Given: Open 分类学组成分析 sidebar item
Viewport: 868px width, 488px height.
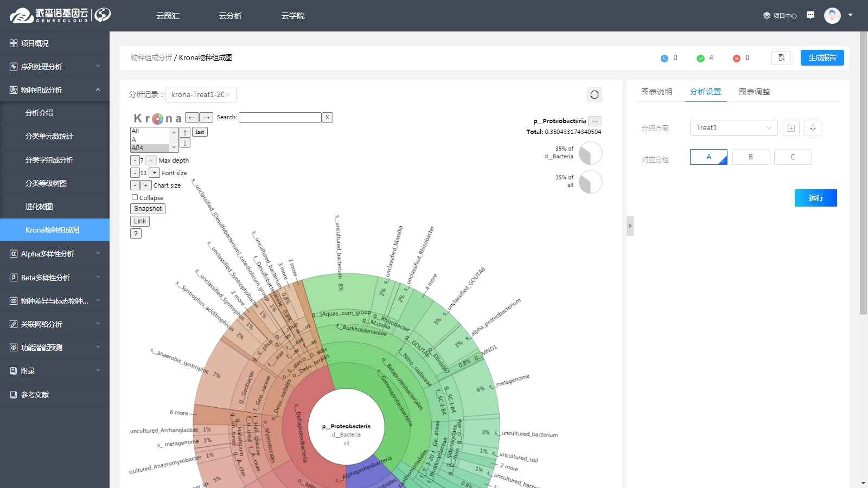Looking at the screenshot, I should point(55,160).
